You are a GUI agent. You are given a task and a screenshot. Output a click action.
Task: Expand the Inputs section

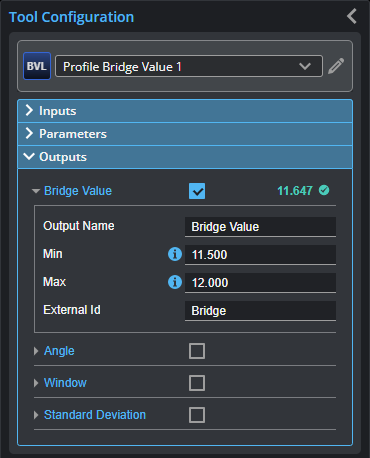tap(185, 111)
